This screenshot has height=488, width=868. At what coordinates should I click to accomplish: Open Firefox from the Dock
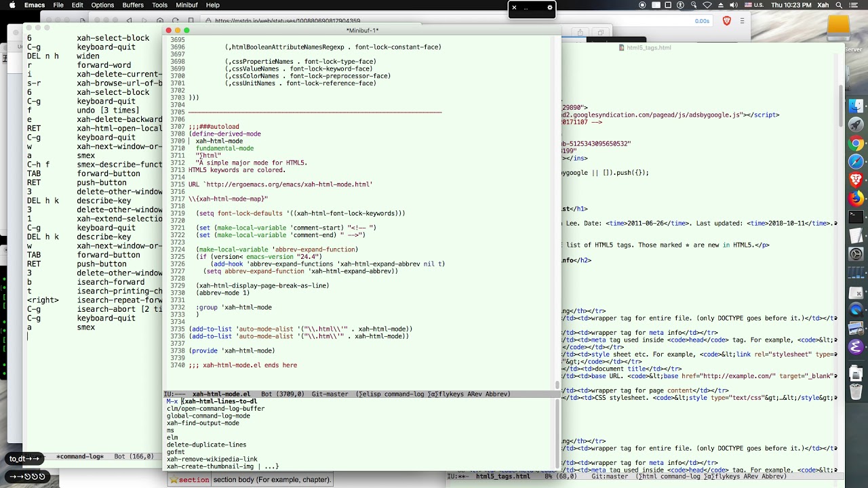[x=856, y=199]
